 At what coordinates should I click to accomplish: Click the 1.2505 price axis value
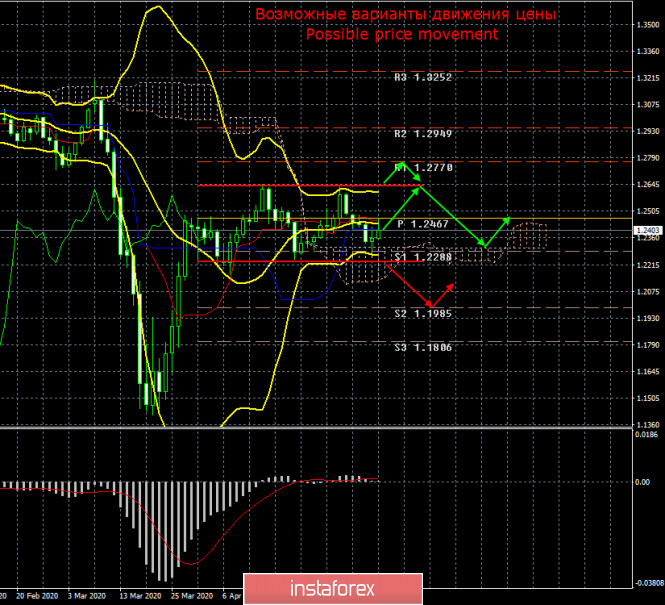648,211
